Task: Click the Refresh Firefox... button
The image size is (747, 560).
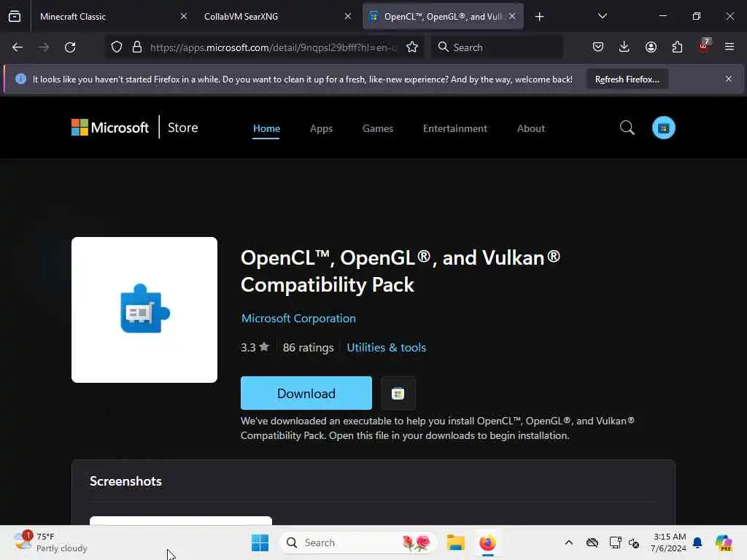Action: pos(627,79)
